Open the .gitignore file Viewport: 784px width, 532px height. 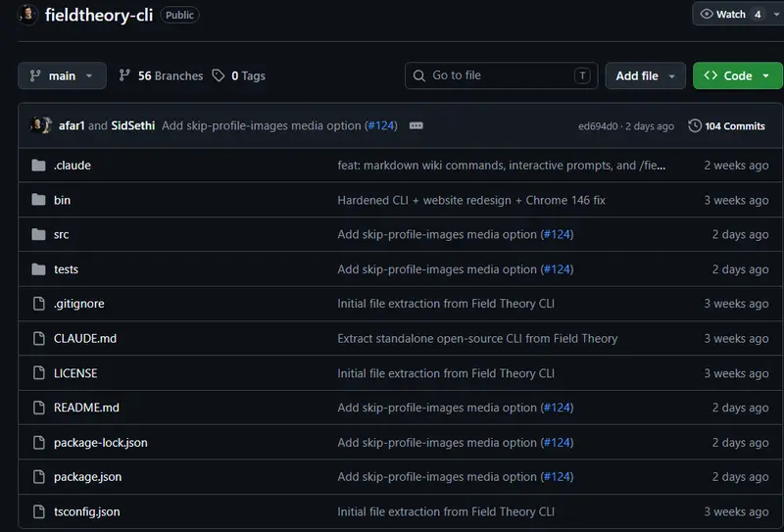pos(79,304)
